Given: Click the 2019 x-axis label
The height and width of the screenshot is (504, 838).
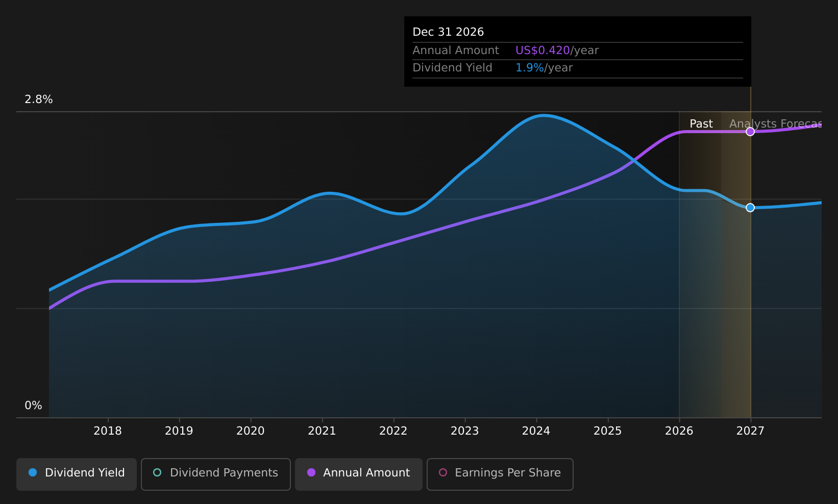Looking at the screenshot, I should pos(179,431).
